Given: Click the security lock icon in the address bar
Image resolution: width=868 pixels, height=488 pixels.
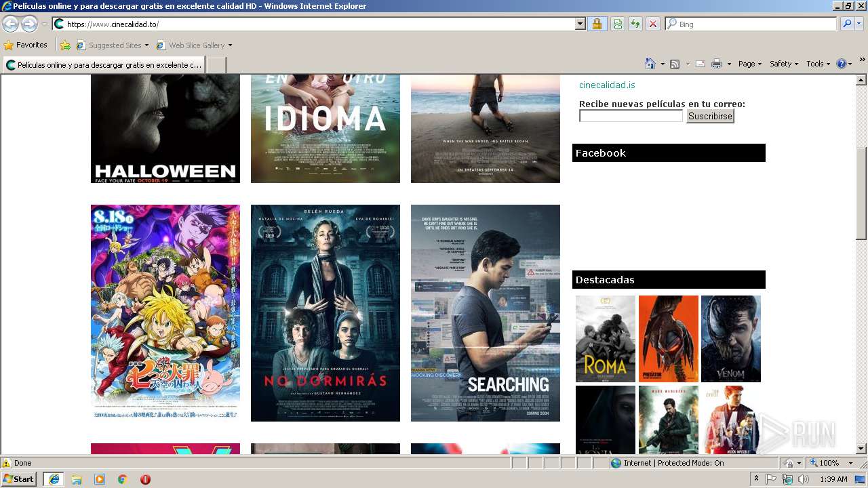Looking at the screenshot, I should [597, 24].
